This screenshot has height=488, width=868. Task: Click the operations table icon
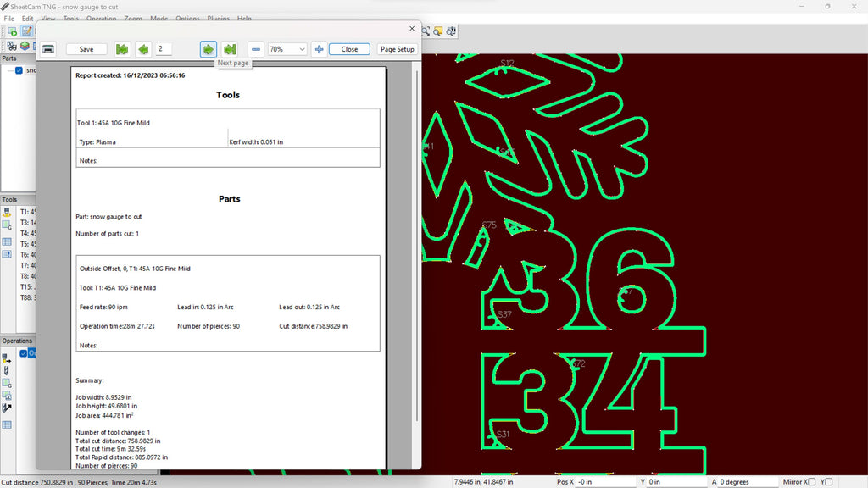coord(7,425)
